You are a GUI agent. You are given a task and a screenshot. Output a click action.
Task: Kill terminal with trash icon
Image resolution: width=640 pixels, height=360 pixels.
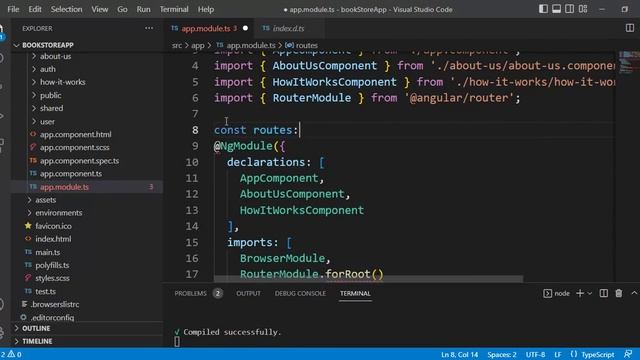click(x=619, y=293)
